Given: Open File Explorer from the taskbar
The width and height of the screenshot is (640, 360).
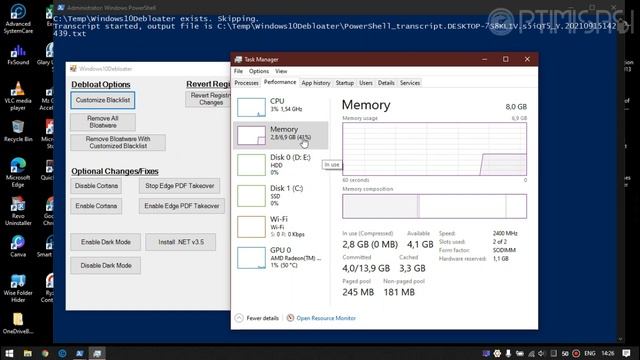Looking at the screenshot, I should (27, 353).
